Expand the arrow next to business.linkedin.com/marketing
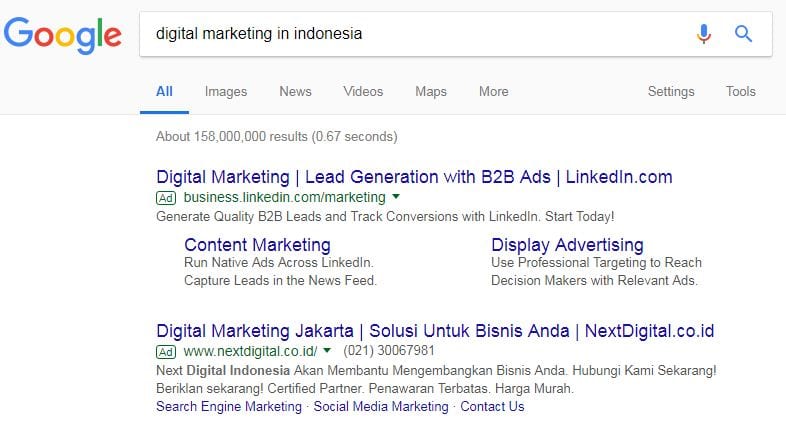The width and height of the screenshot is (786, 426). pyautogui.click(x=396, y=196)
